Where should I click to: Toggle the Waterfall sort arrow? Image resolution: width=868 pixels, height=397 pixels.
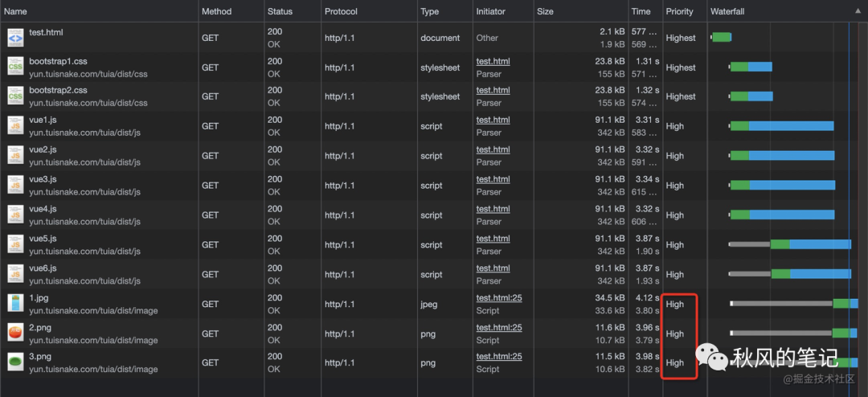pos(858,11)
